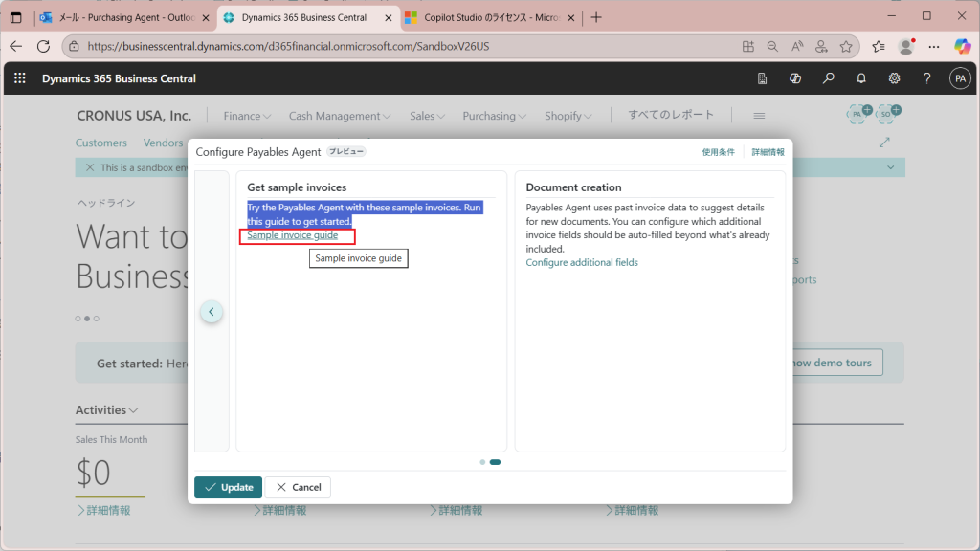
Task: Go back with the browser back arrow
Action: 15,46
